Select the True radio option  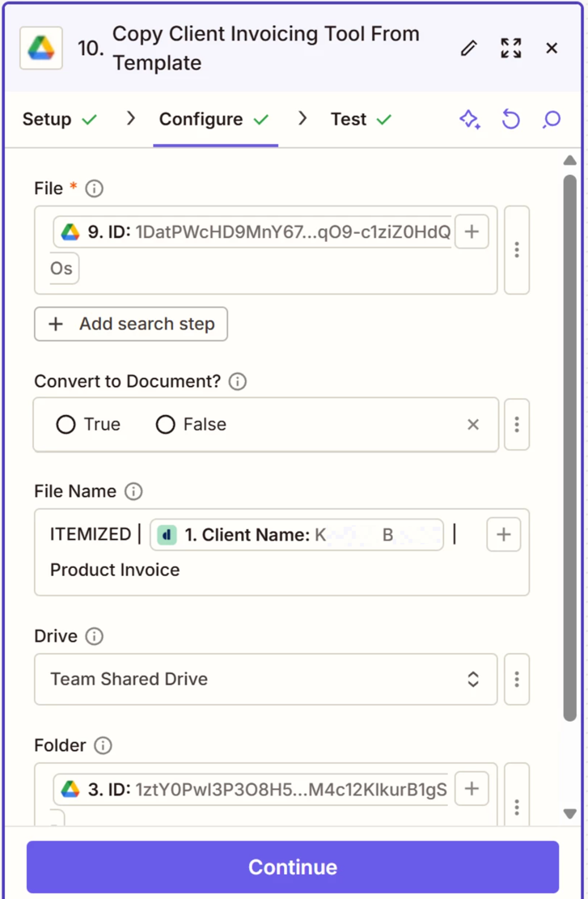66,425
